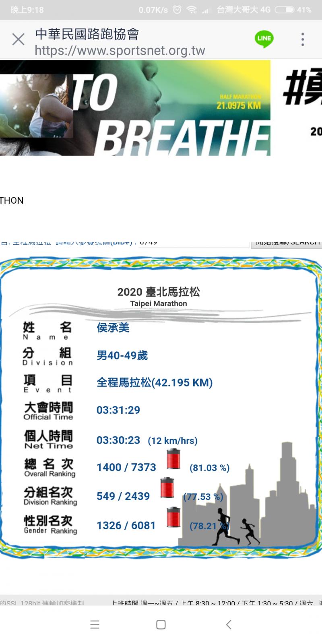Close the in-app browser tab

pyautogui.click(x=18, y=39)
